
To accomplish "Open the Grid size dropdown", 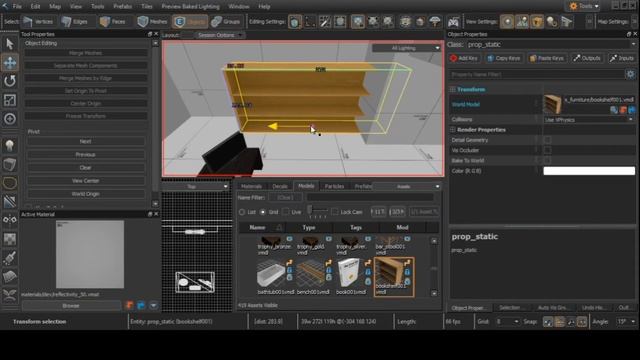I will coord(507,322).
